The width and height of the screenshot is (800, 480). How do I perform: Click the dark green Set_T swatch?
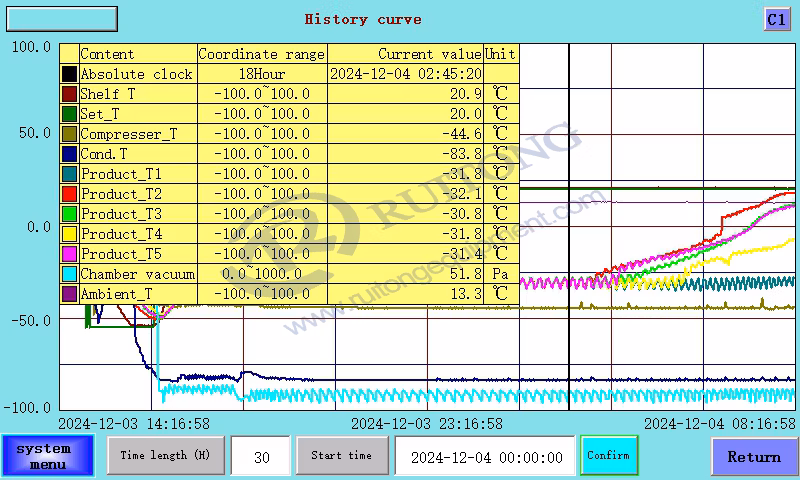pos(69,114)
